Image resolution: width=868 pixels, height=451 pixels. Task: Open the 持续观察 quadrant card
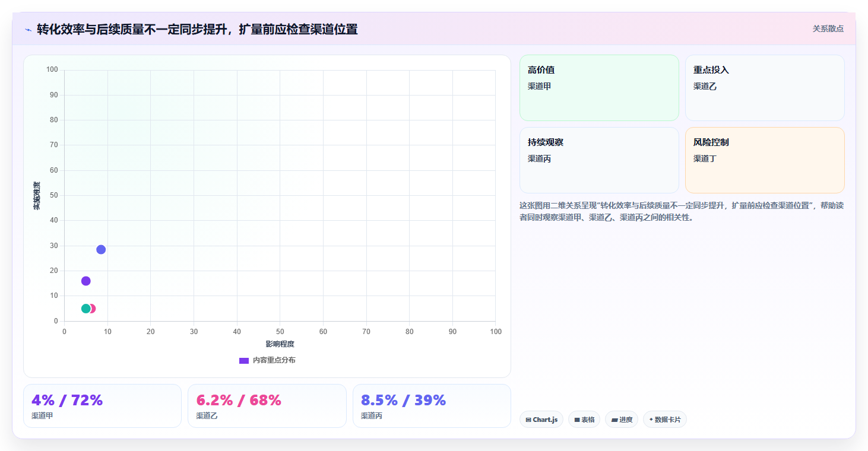coord(599,160)
